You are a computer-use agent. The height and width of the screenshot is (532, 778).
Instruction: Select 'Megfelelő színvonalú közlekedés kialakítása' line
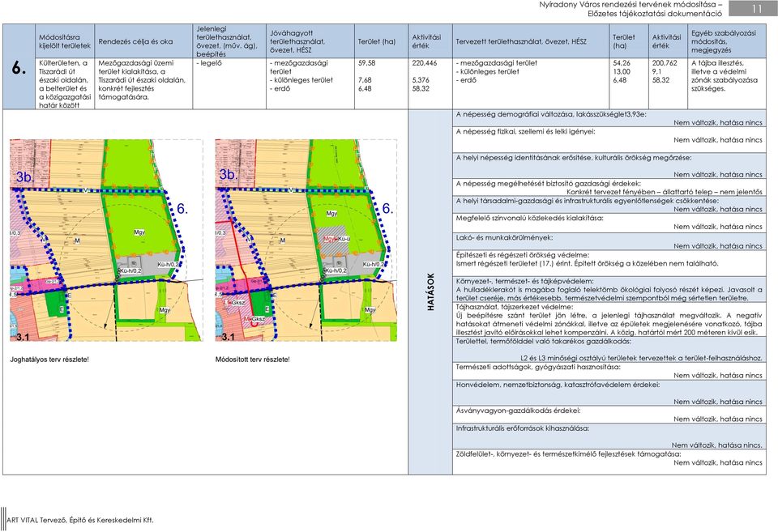(x=529, y=218)
